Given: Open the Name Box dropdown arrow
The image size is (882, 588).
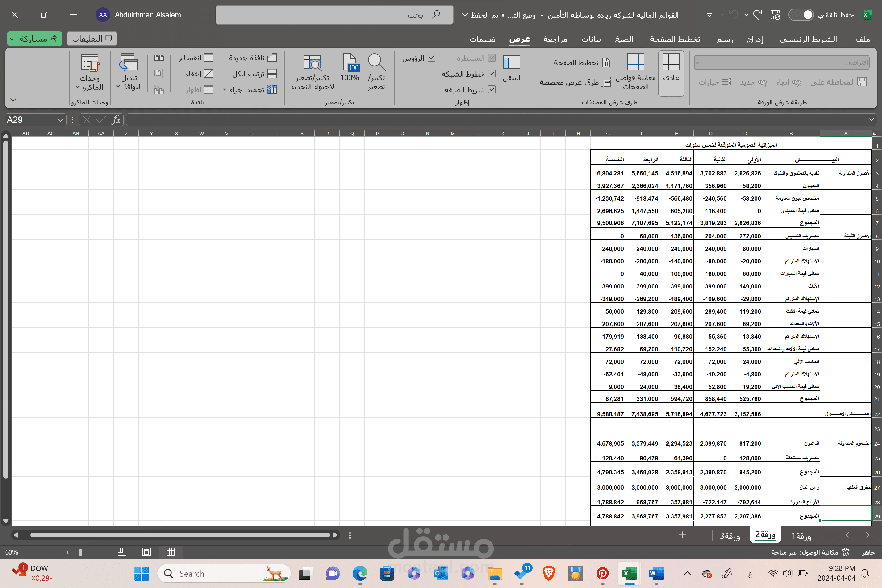Looking at the screenshot, I should click(60, 120).
